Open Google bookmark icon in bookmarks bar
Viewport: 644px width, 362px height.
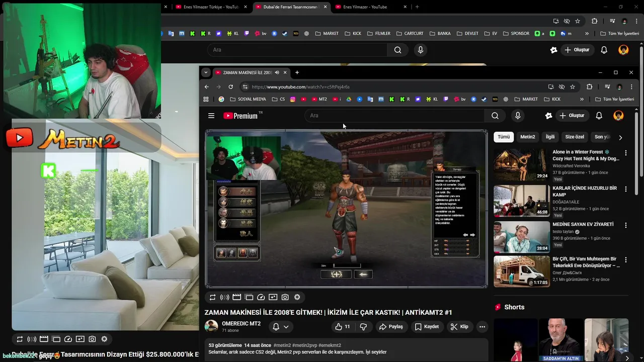(221, 99)
